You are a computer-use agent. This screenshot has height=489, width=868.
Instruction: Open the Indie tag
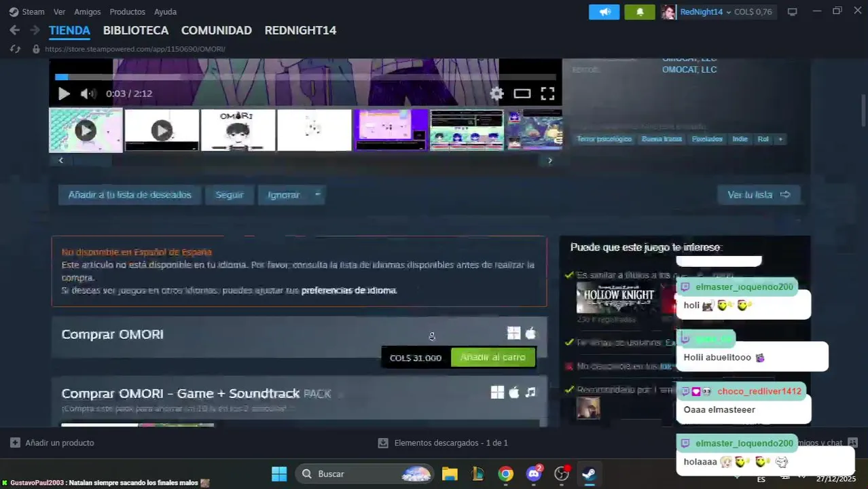pos(740,139)
